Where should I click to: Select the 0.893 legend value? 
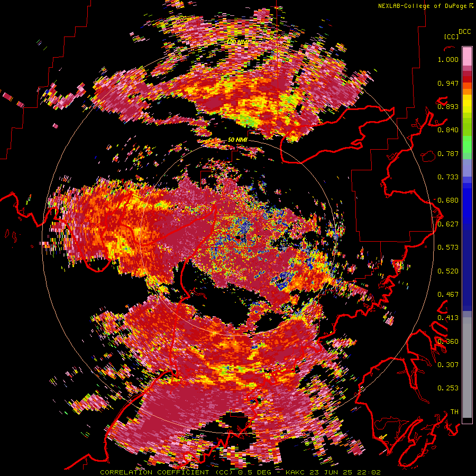point(448,106)
